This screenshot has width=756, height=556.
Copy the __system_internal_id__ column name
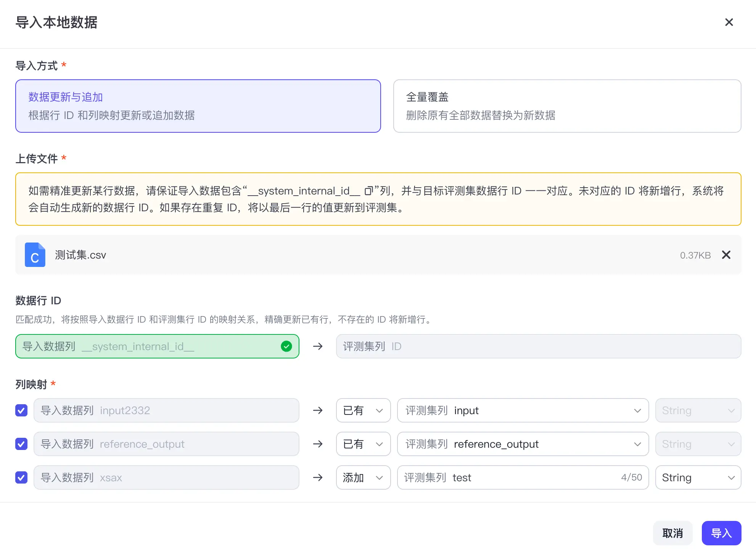368,191
